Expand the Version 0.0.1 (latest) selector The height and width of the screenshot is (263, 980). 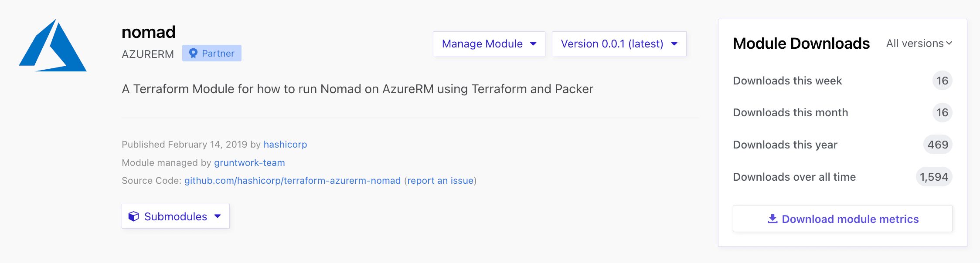tap(619, 44)
